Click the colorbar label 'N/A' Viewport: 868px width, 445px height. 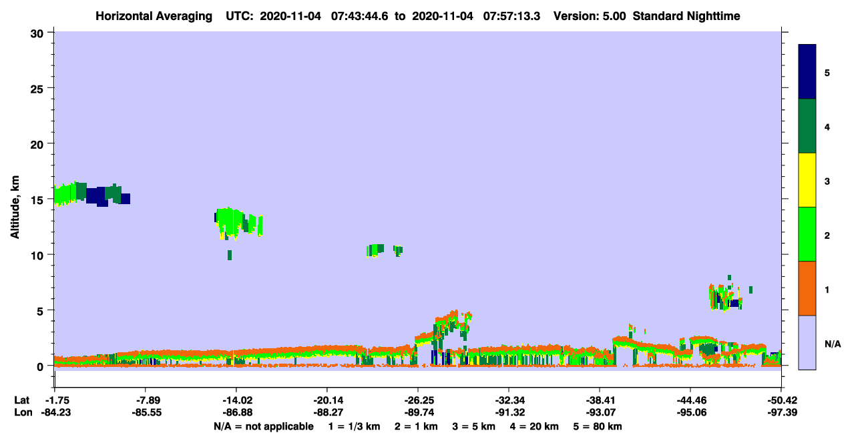point(832,344)
